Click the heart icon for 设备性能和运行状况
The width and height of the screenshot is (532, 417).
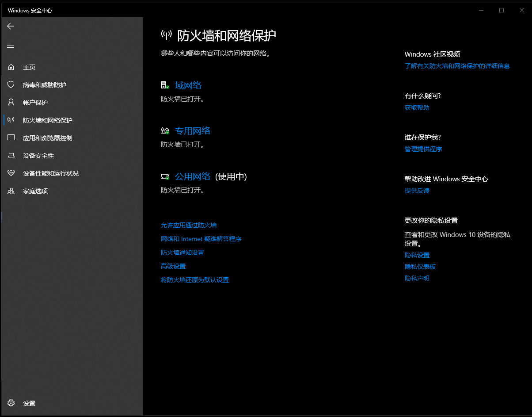11,173
